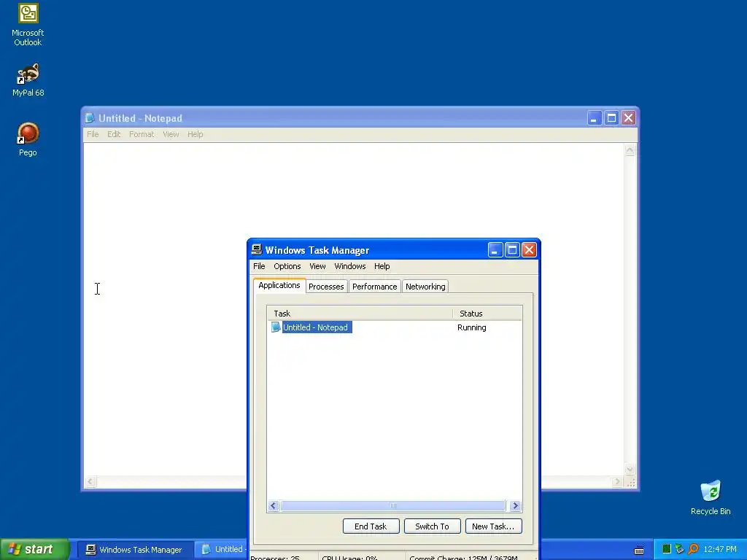Maximize the Notepad window
Image resolution: width=747 pixels, height=560 pixels.
tap(611, 117)
